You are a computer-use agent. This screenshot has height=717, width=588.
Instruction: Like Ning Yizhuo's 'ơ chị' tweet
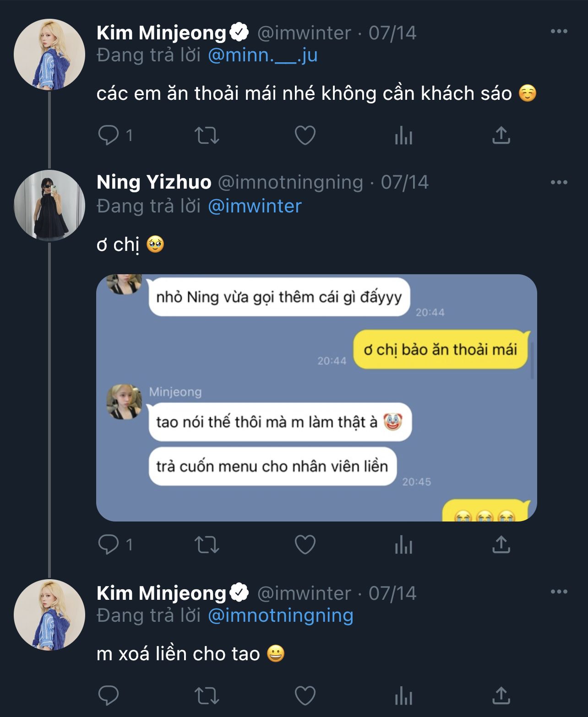click(305, 544)
